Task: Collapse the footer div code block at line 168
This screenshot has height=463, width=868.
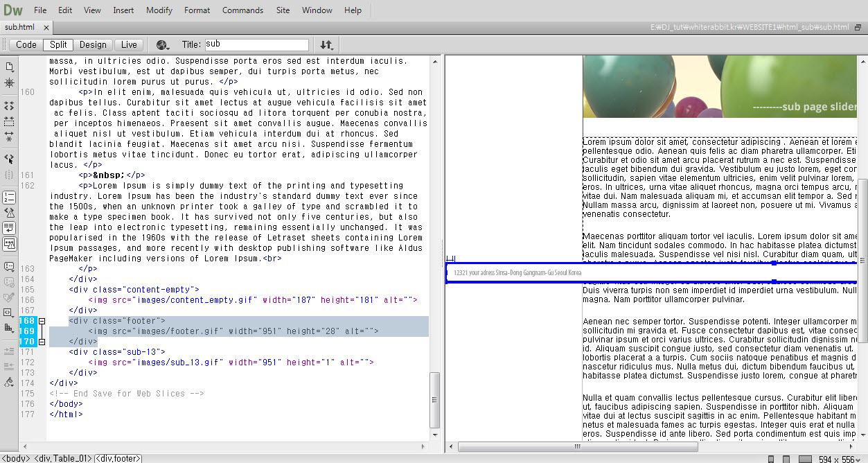Action: point(42,321)
